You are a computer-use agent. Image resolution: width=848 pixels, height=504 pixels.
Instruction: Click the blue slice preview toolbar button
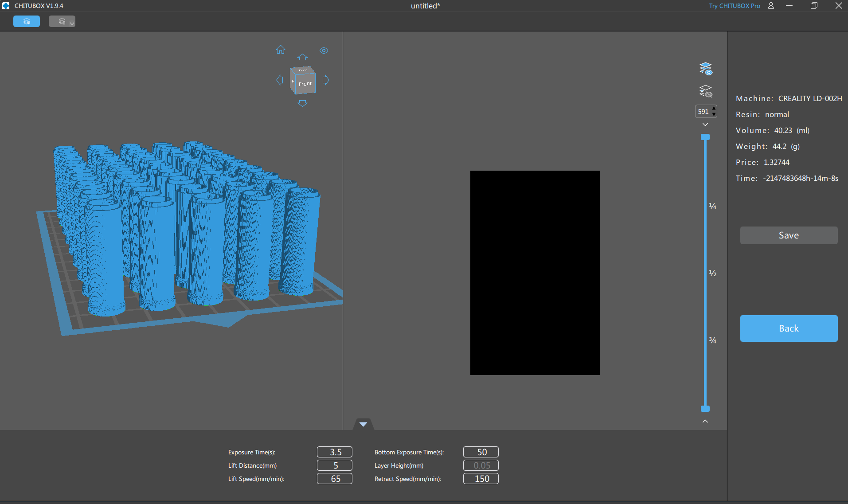27,21
